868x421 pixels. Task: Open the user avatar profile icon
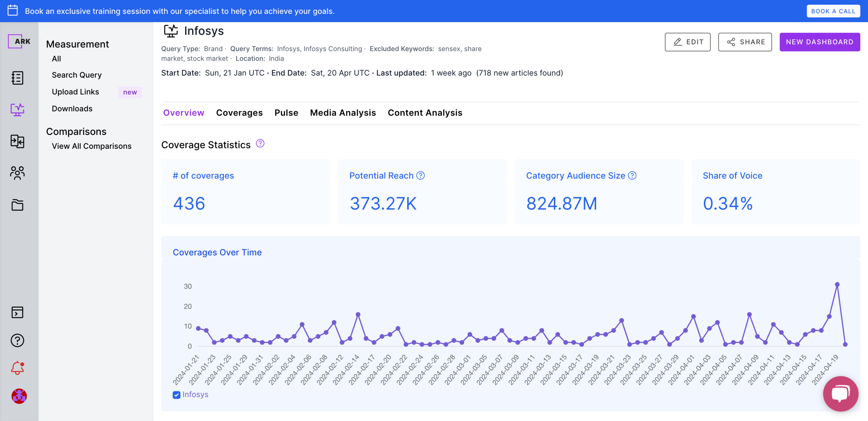click(x=19, y=396)
